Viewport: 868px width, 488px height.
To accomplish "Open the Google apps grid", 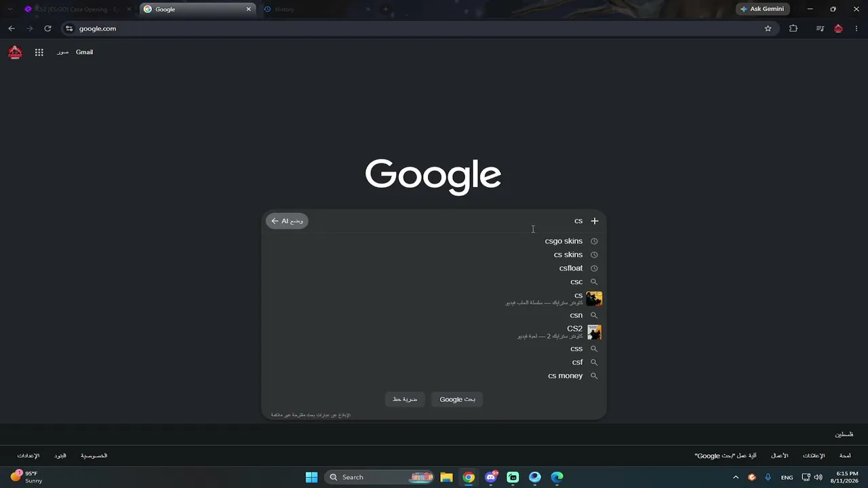I will 39,52.
